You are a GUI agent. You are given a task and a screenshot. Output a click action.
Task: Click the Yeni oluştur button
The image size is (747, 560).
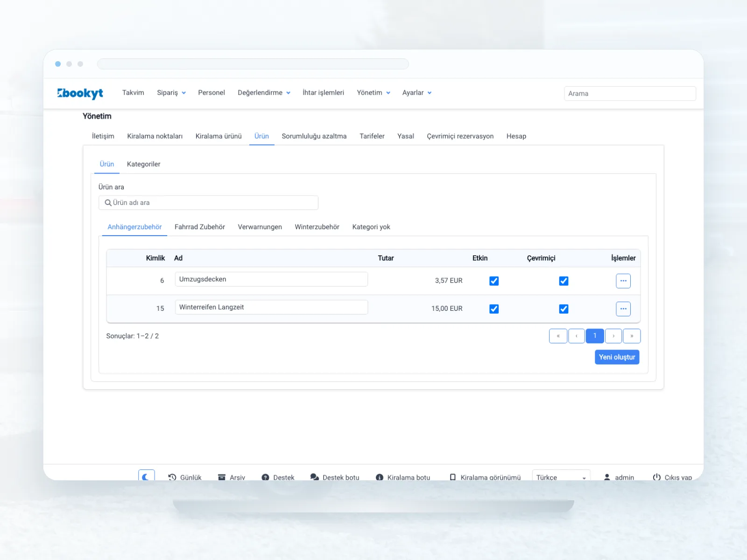(617, 357)
